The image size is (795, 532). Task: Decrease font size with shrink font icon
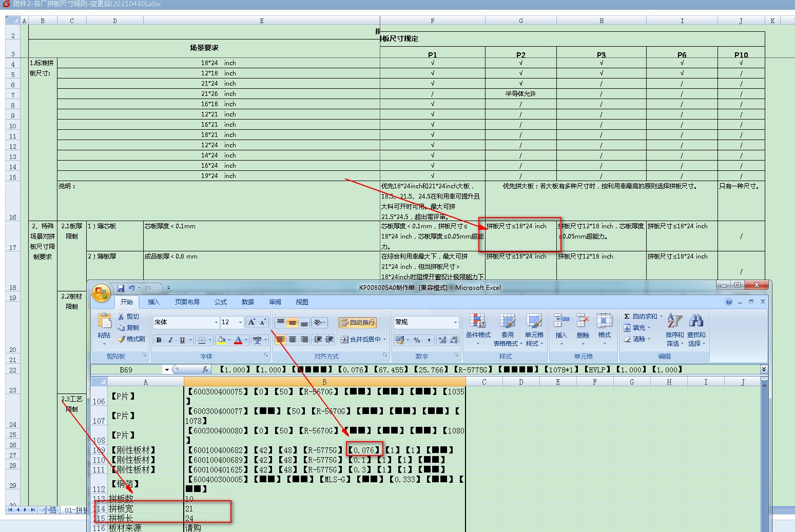pos(263,322)
